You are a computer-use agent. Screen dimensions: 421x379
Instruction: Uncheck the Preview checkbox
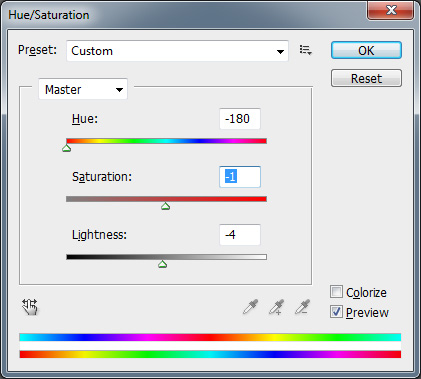tap(336, 312)
